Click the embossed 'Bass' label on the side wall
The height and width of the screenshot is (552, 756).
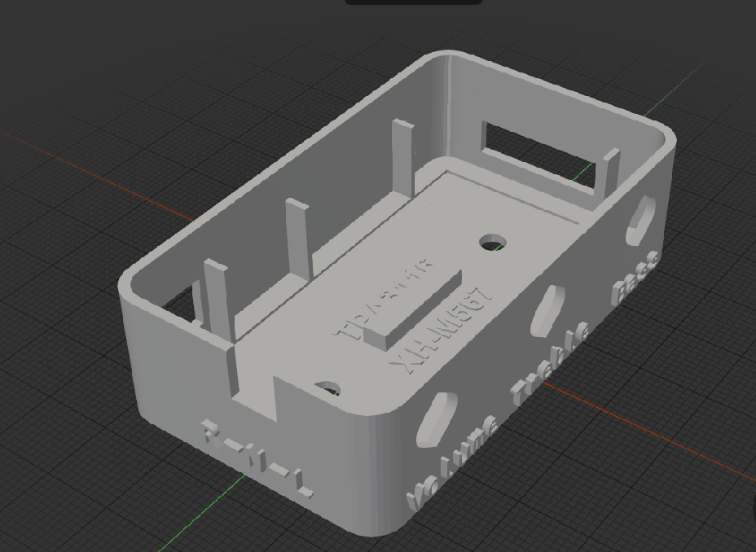pos(635,278)
